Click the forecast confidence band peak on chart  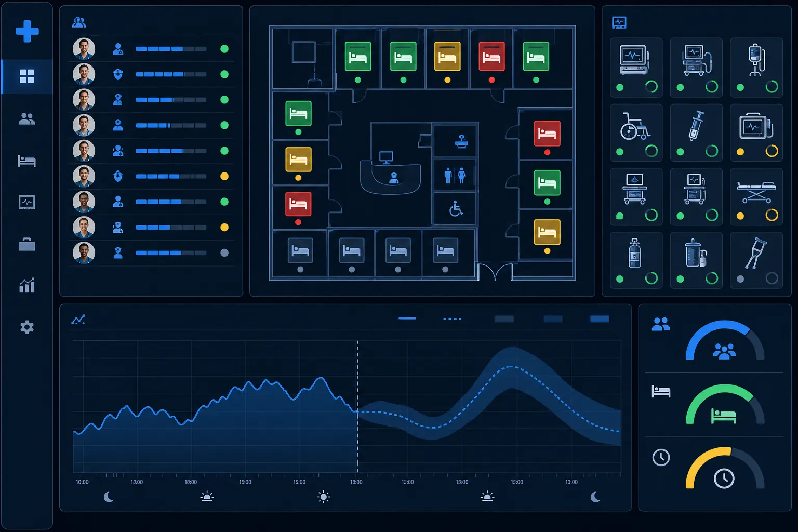(512, 367)
